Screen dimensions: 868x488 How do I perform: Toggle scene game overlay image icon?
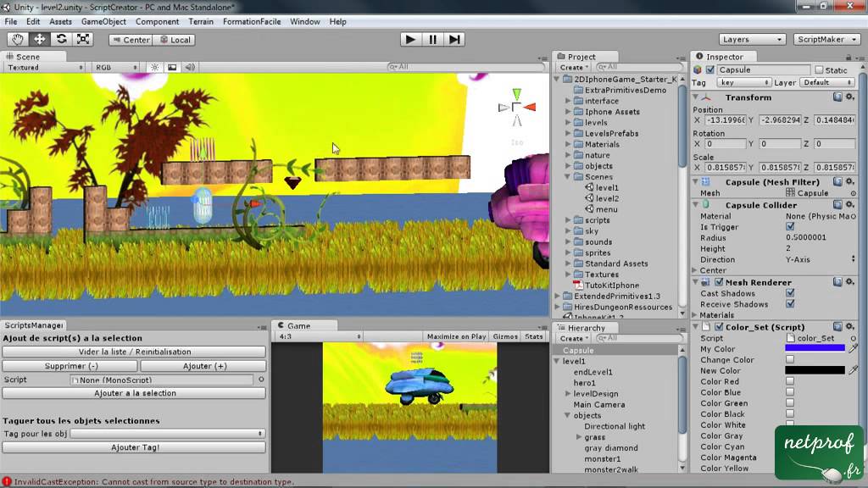coord(172,67)
